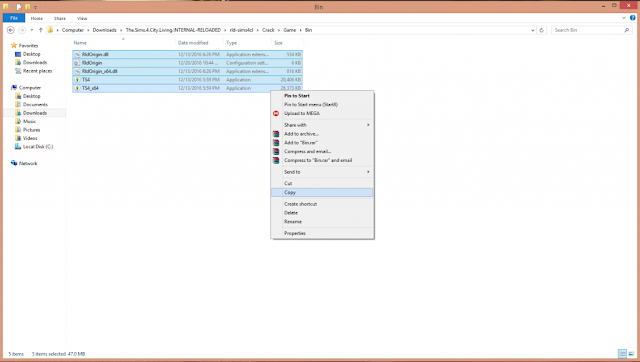Screen dimensions: 640x362
Task: Select Network in the navigation pane
Action: [28, 163]
